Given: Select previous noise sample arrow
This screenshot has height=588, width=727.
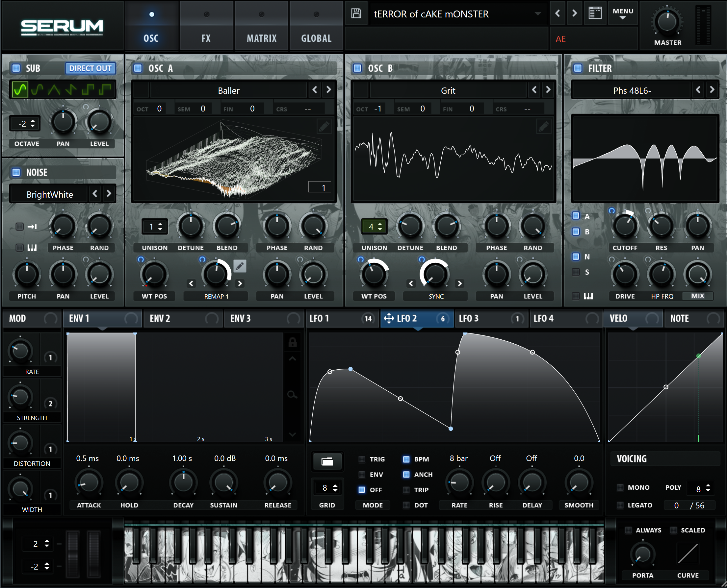Looking at the screenshot, I should [95, 194].
